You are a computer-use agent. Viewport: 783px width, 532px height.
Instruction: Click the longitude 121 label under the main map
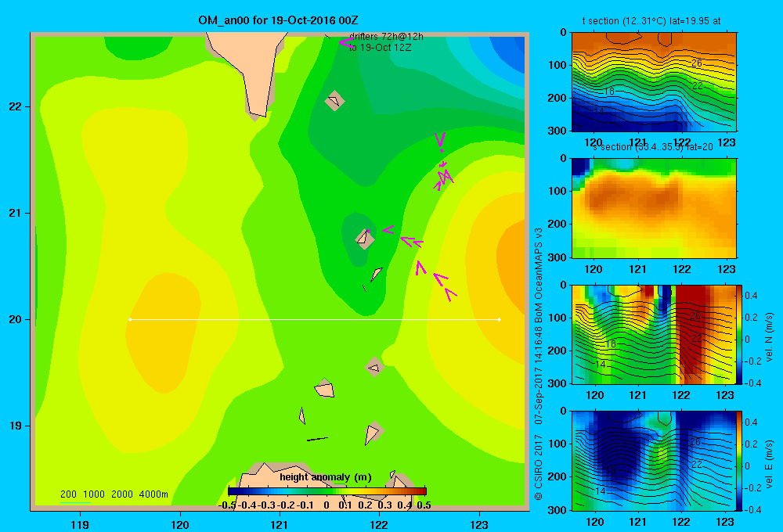[280, 524]
